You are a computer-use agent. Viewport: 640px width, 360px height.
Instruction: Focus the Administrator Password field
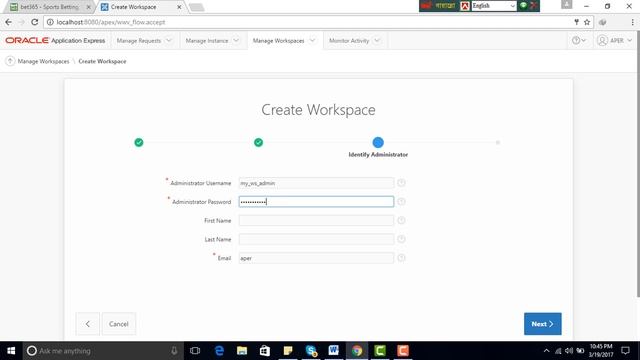316,202
